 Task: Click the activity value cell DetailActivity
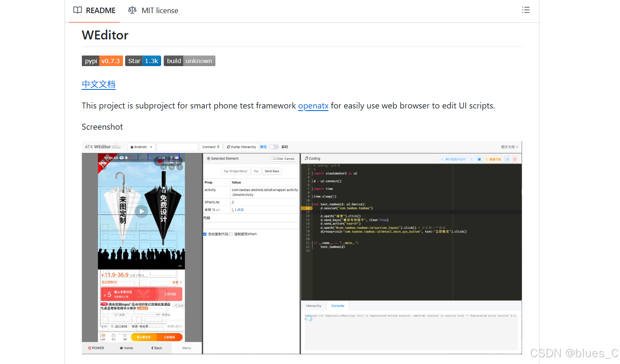point(265,192)
